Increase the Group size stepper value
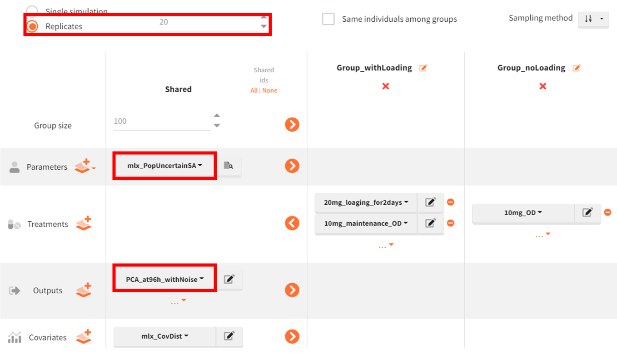The width and height of the screenshot is (617, 364). (217, 116)
